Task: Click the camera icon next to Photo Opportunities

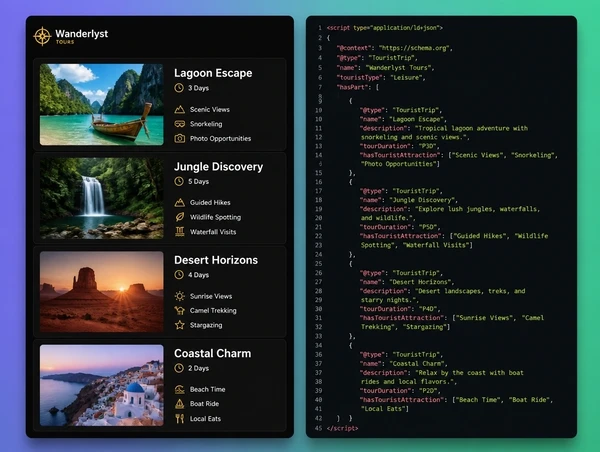Action: (179, 139)
